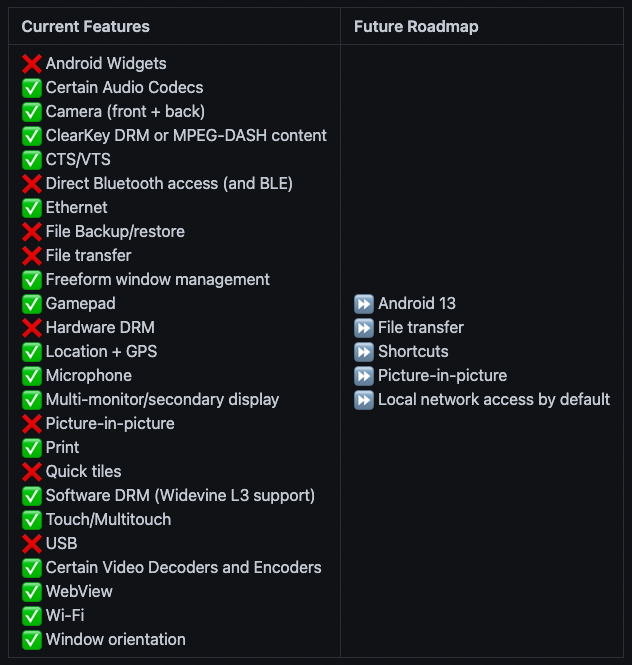Click the fast-forward icon beside Local network access

(x=364, y=400)
